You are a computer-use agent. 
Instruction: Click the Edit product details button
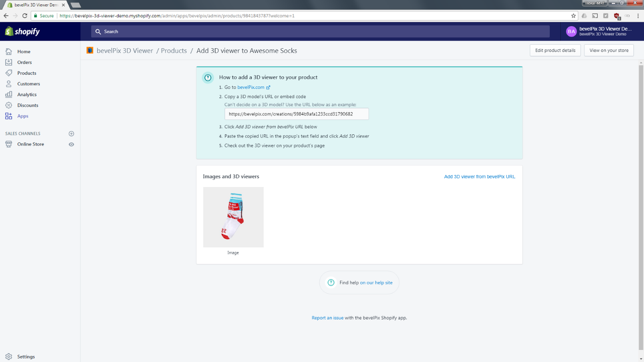point(555,50)
